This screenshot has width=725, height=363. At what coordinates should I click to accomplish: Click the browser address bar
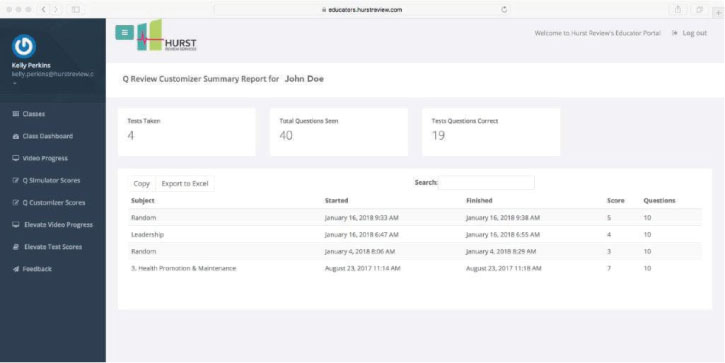point(362,9)
